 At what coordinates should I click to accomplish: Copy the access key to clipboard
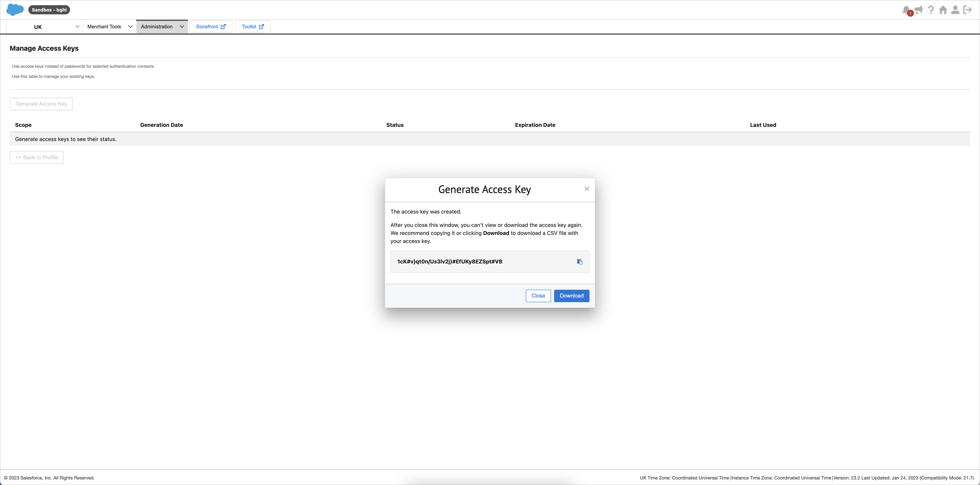pyautogui.click(x=580, y=262)
